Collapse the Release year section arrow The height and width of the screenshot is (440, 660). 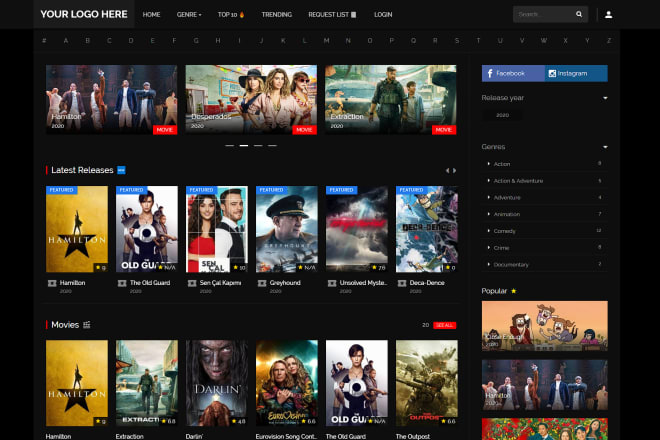(x=605, y=98)
